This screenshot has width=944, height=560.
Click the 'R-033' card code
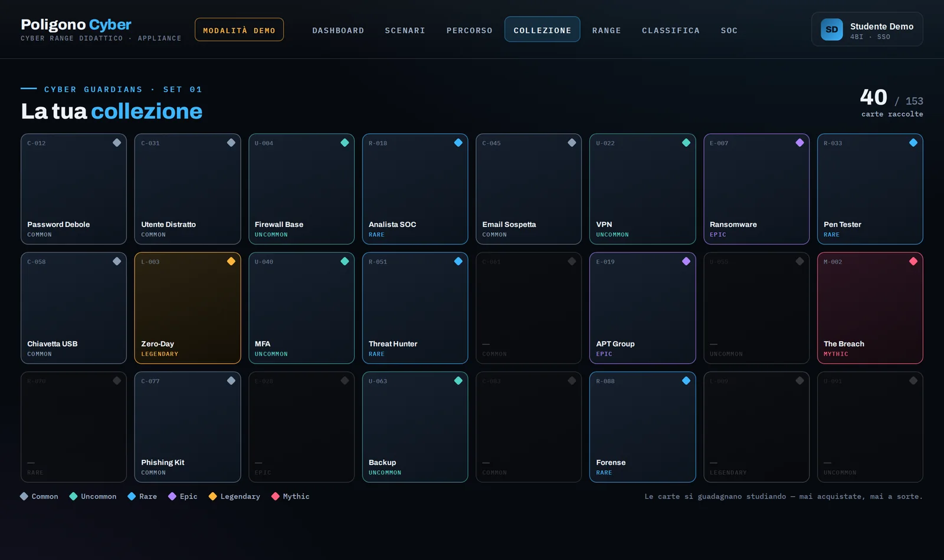click(x=833, y=143)
